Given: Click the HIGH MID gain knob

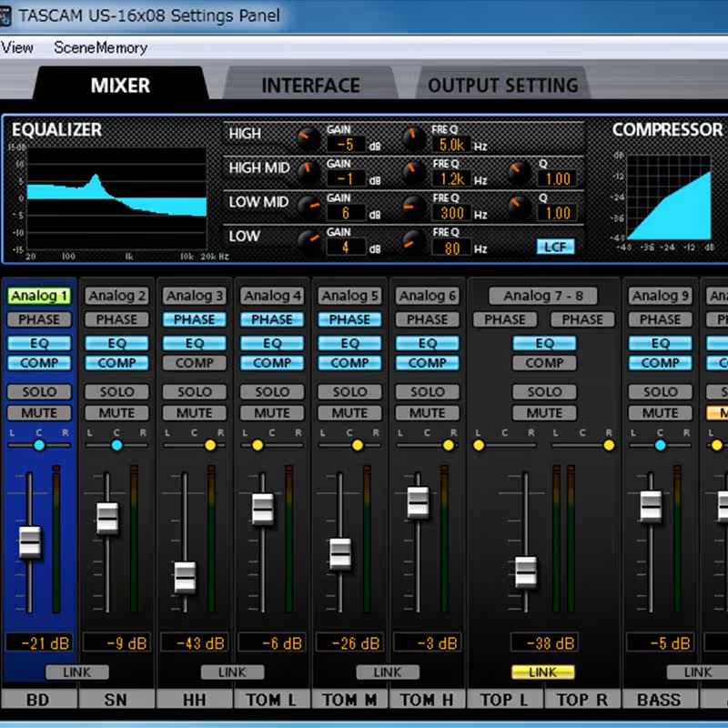Looking at the screenshot, I should coord(308,172).
